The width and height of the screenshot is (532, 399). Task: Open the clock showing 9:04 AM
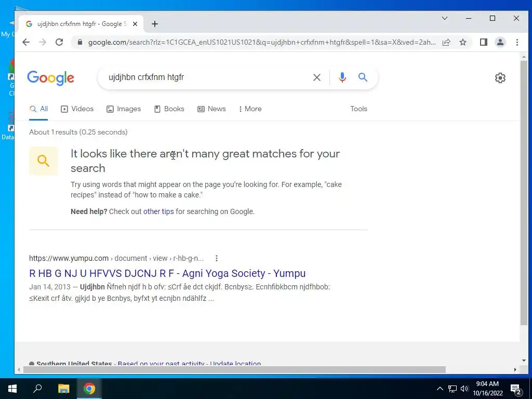487,389
